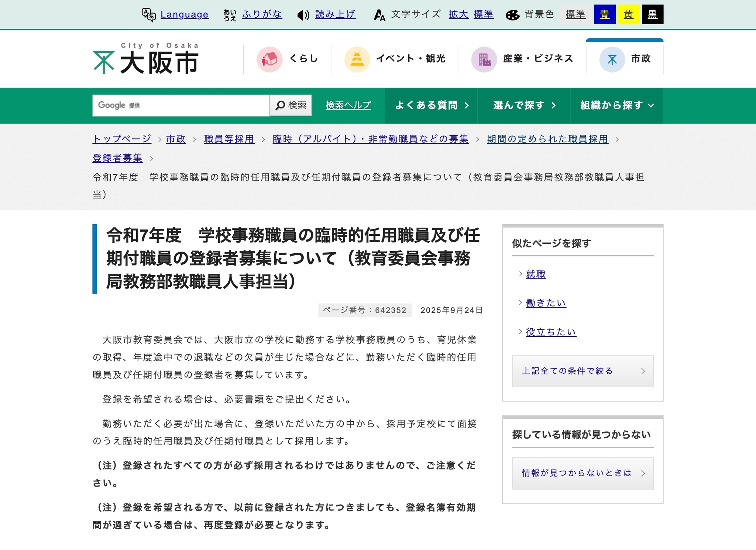
Task: Open 産業・ビジネス via the building icon
Action: [485, 58]
